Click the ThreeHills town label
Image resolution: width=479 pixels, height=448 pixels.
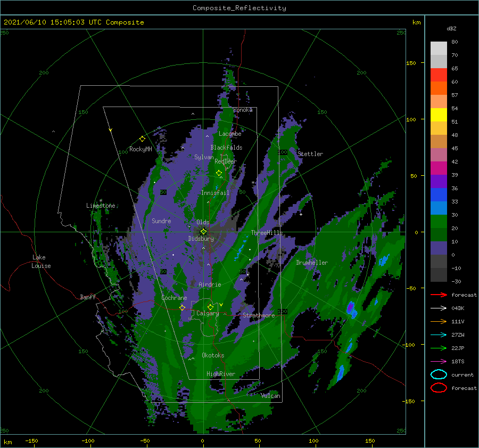tap(267, 233)
